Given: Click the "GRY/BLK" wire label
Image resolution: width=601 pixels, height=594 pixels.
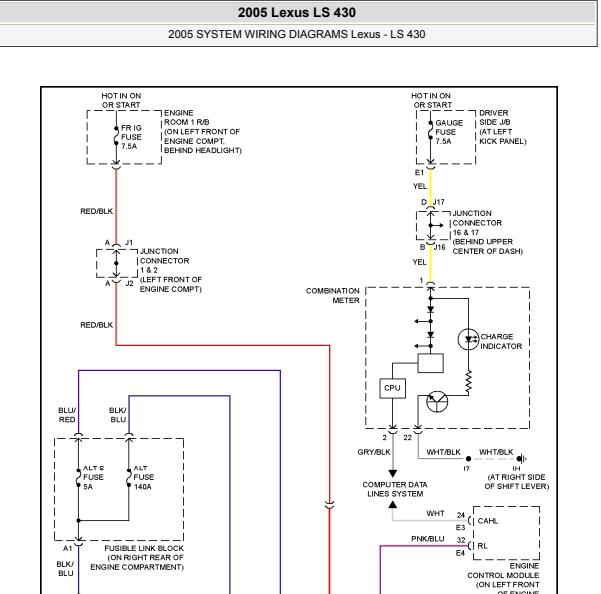Looking at the screenshot, I should 374,452.
